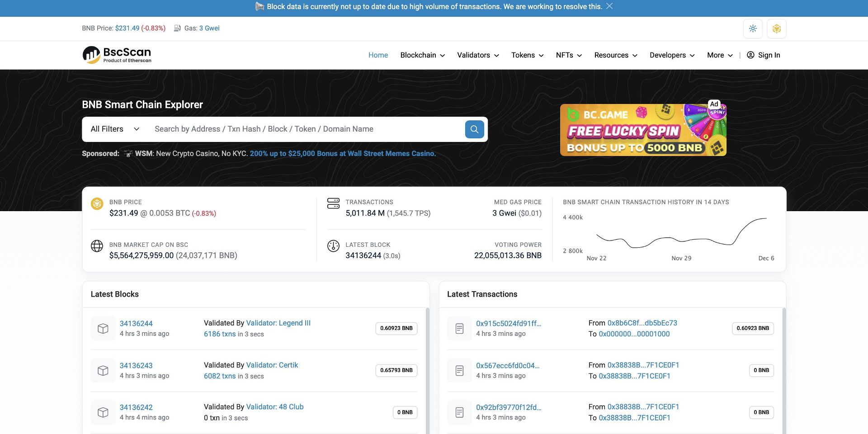
Task: Expand the Validators menu
Action: coord(478,55)
